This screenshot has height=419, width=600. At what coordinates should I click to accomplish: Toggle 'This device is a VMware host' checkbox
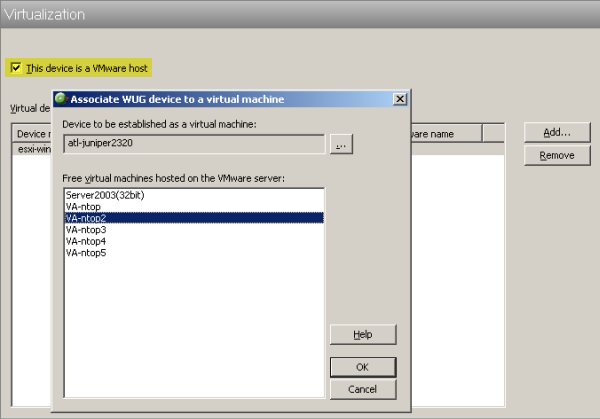(x=16, y=68)
